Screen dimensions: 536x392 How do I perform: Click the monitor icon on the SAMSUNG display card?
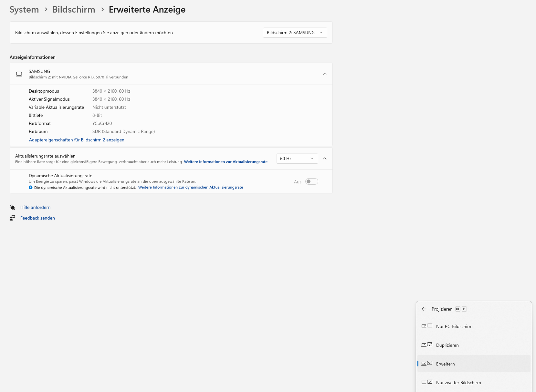[19, 74]
